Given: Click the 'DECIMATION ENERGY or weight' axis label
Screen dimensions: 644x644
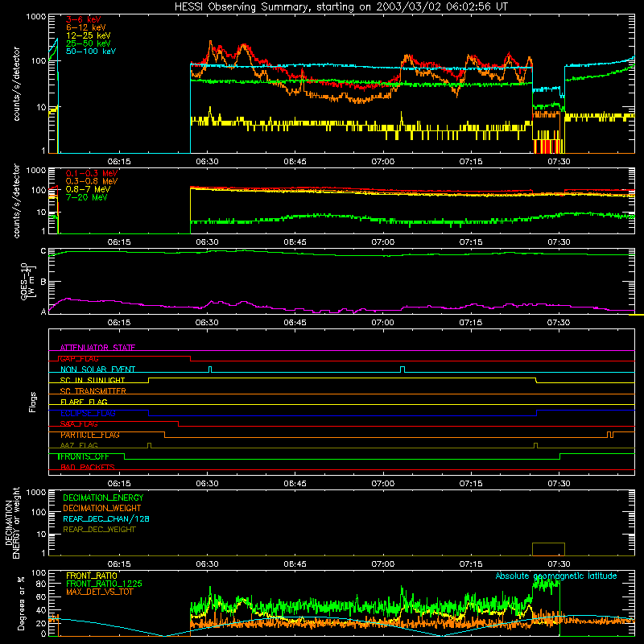Looking at the screenshot, I should click(x=12, y=522).
